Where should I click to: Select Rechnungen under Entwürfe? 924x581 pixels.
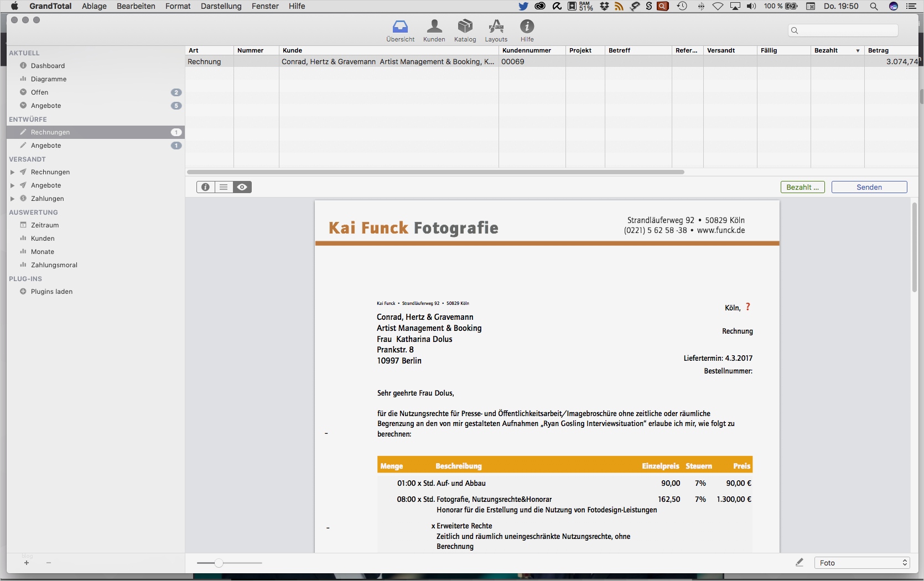tap(95, 132)
